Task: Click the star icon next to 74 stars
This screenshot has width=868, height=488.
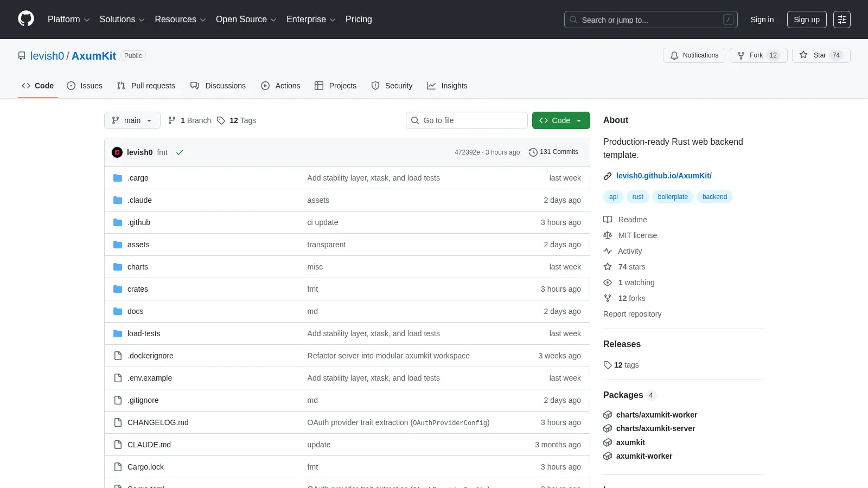Action: (608, 267)
